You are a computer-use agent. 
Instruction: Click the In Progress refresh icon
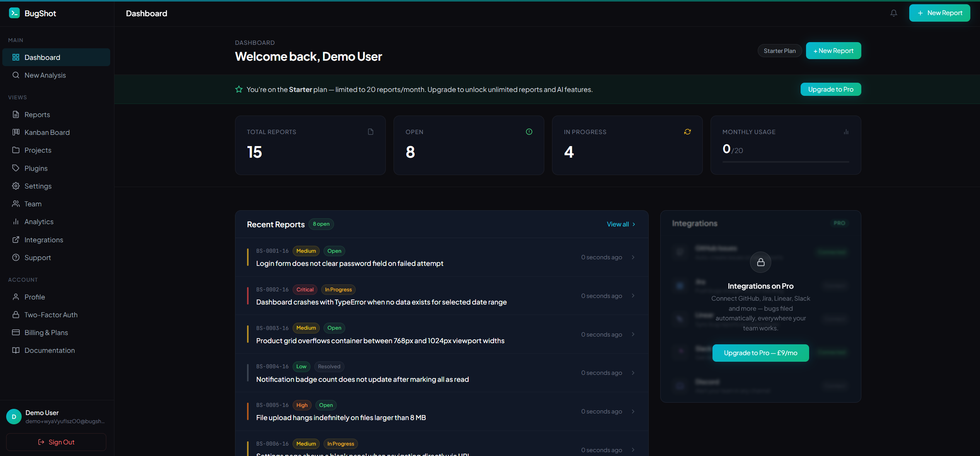pos(687,132)
